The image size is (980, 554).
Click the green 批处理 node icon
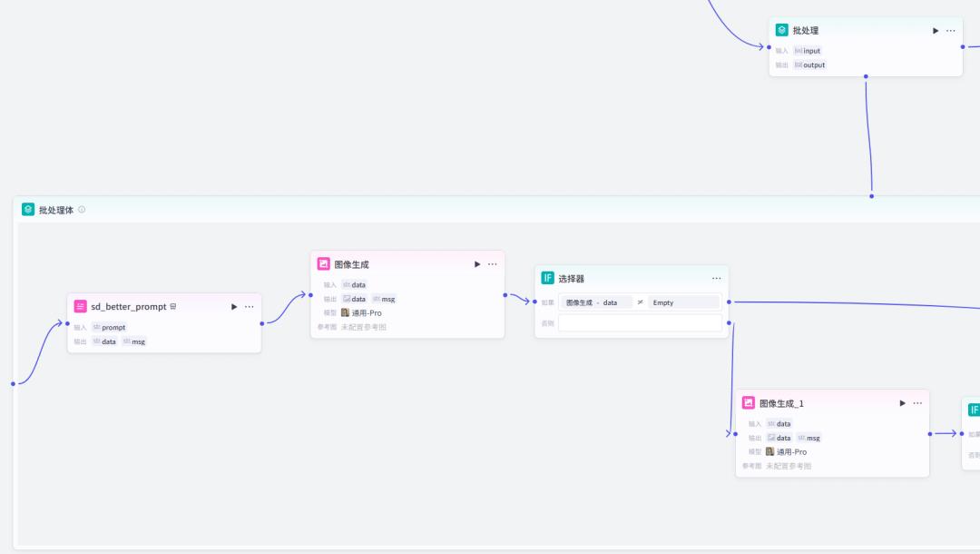[x=782, y=30]
